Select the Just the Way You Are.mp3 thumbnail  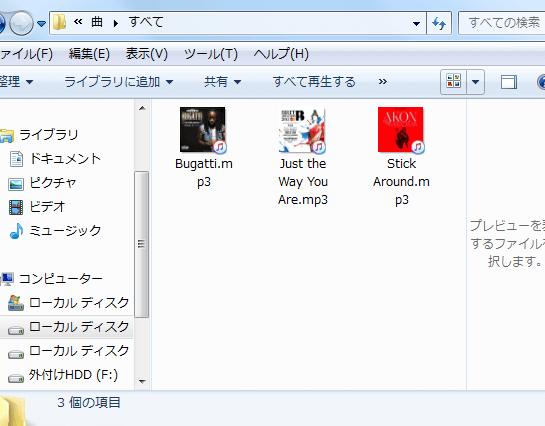pos(302,130)
